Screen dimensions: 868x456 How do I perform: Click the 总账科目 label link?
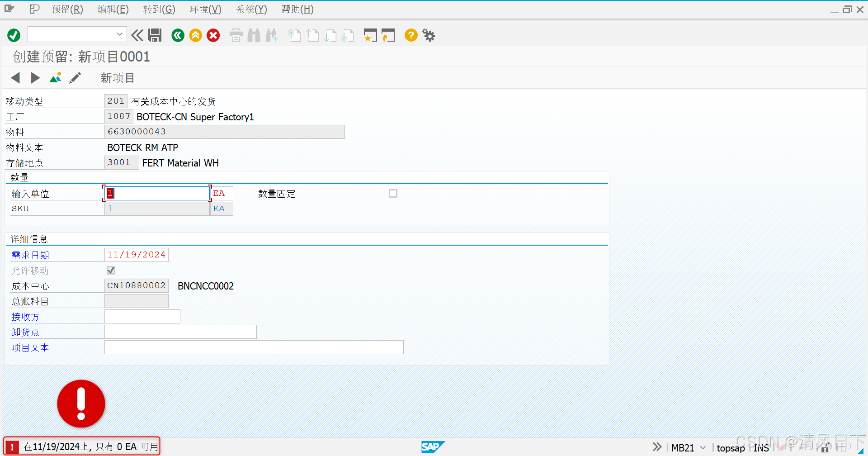[x=30, y=301]
